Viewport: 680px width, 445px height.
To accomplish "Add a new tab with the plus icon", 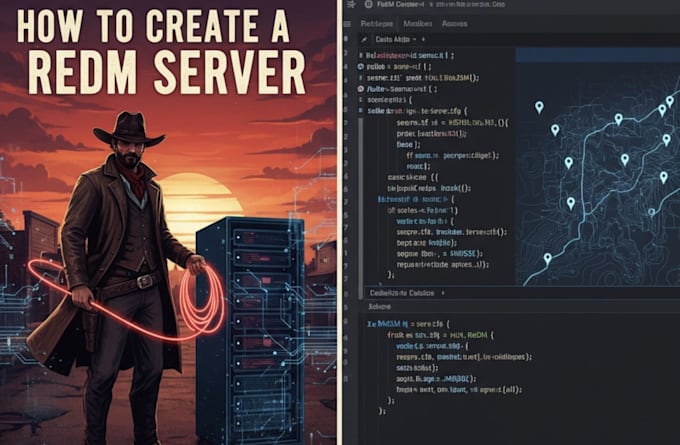I will pyautogui.click(x=423, y=39).
